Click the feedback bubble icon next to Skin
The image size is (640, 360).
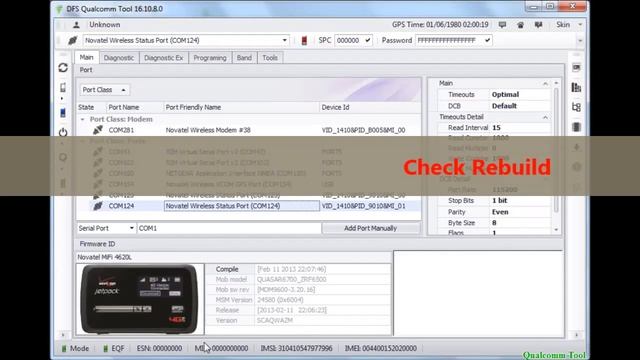pos(539,25)
